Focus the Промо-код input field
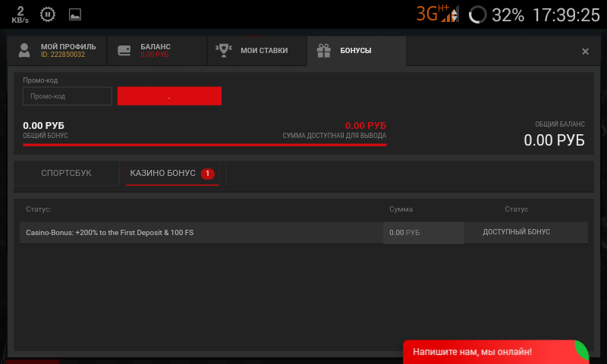This screenshot has width=607, height=364. pyautogui.click(x=67, y=96)
